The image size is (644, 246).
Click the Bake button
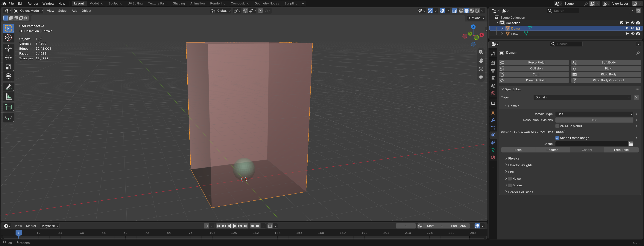518,150
